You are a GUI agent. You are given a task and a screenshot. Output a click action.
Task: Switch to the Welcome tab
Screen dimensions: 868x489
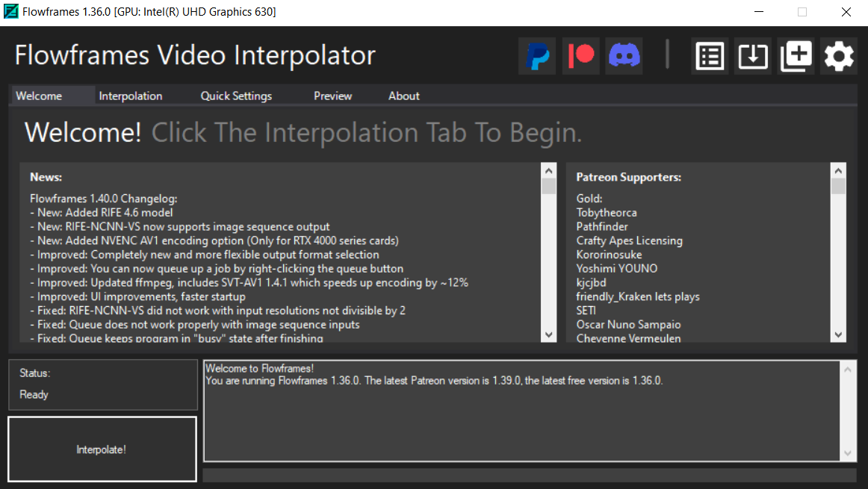(x=52, y=96)
